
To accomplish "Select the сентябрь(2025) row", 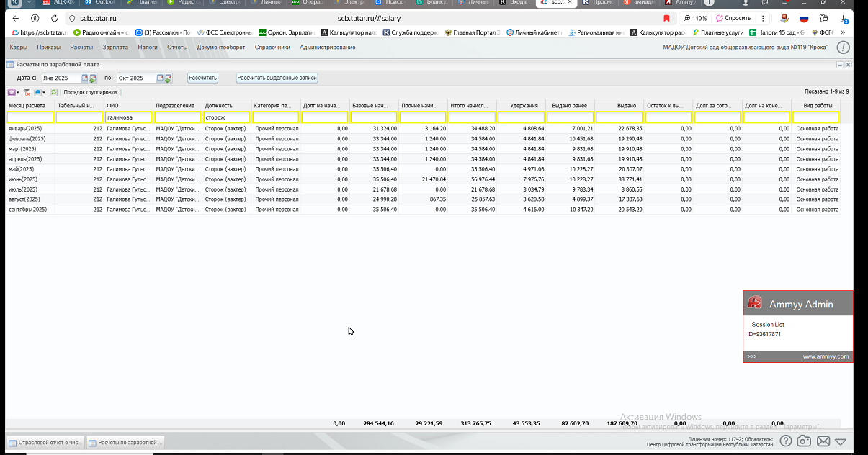I will tap(423, 210).
